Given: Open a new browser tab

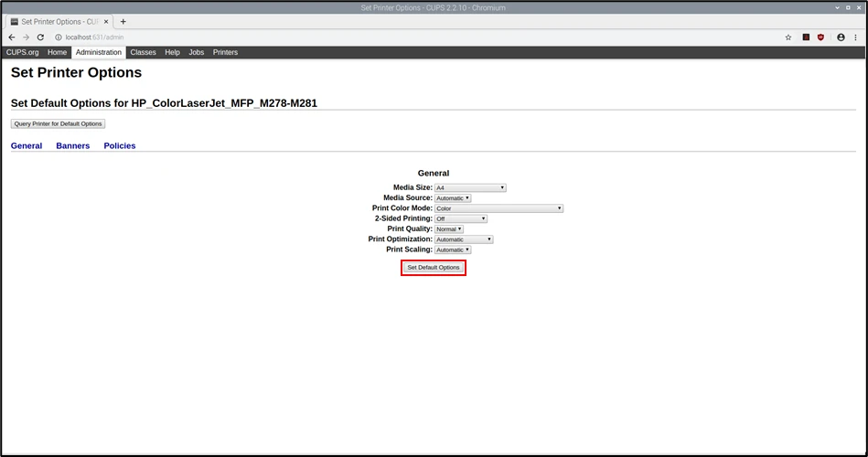Looking at the screenshot, I should click(123, 22).
